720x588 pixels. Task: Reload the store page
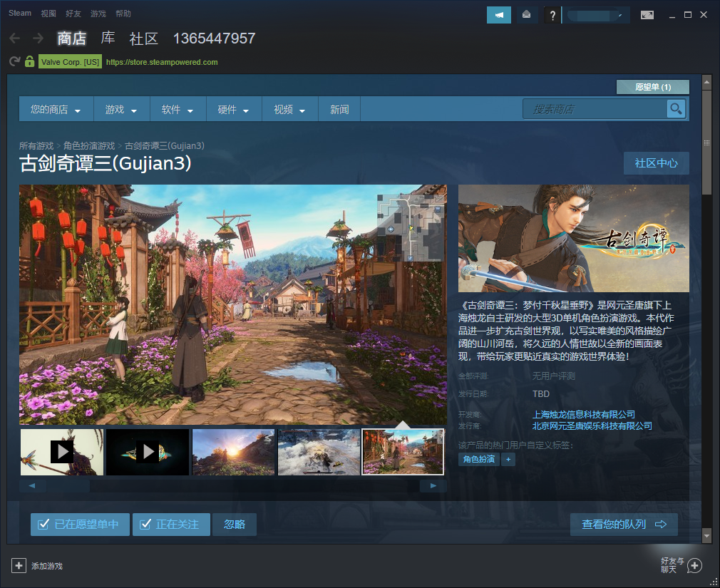click(x=15, y=61)
